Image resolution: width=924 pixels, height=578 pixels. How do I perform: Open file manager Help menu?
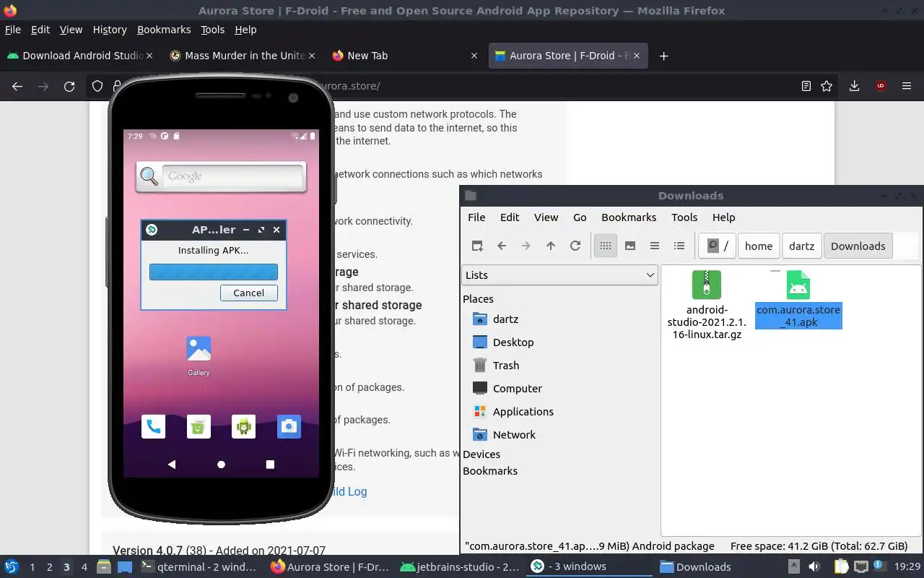pyautogui.click(x=723, y=217)
